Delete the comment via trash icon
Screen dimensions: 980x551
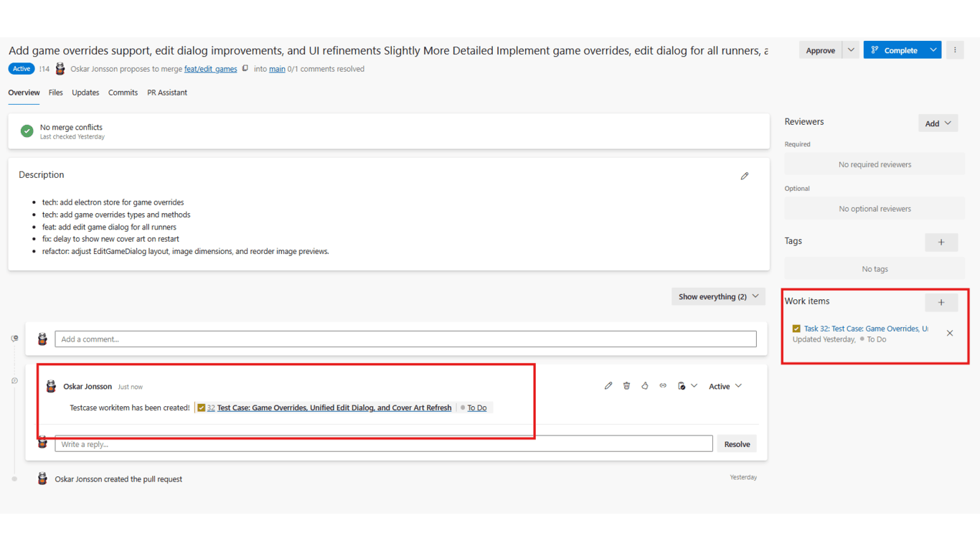(x=626, y=386)
